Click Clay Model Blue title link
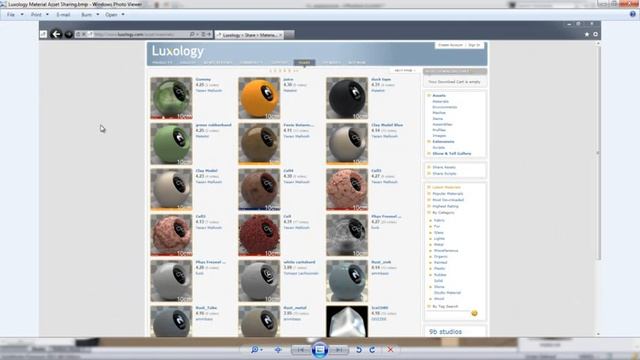This screenshot has height=360, width=640. (387, 125)
